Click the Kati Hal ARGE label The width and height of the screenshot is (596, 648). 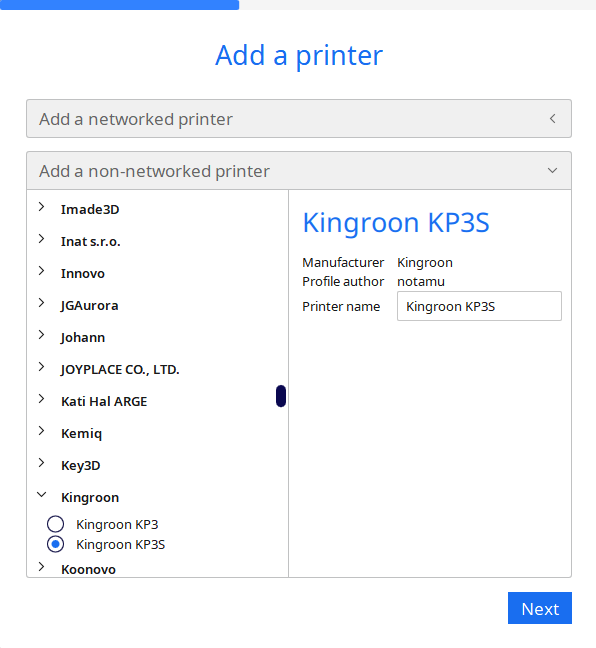click(104, 402)
